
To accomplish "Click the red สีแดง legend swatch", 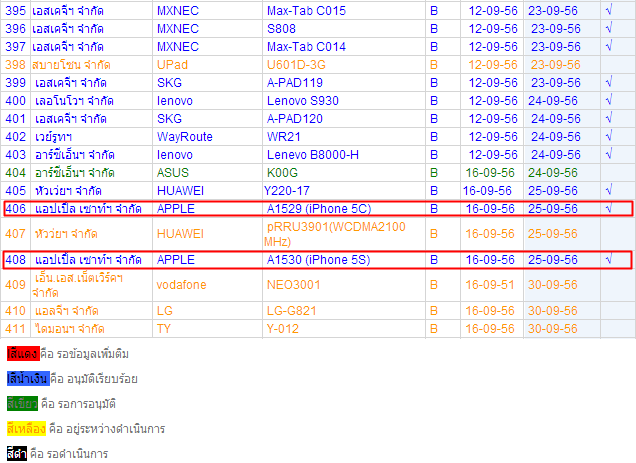I will [x=22, y=354].
